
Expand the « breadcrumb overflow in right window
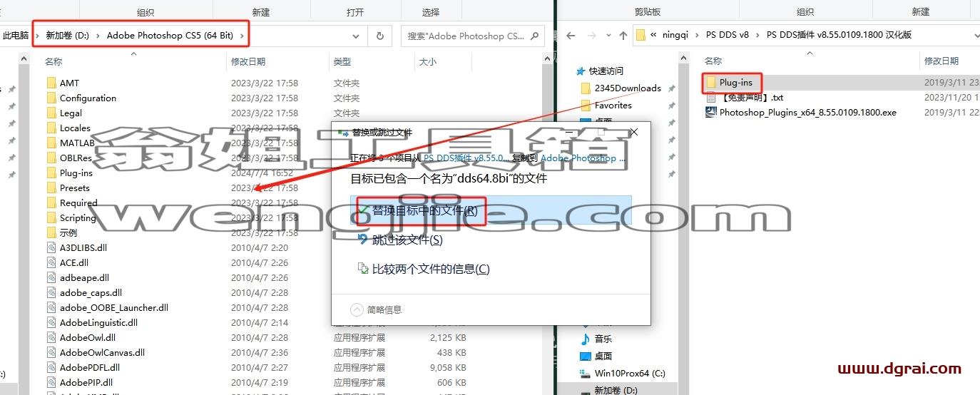click(x=654, y=35)
